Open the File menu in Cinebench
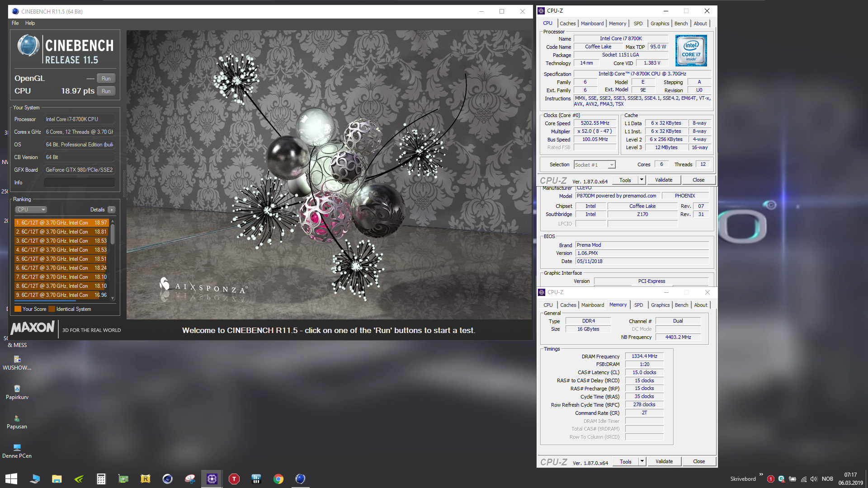 click(x=15, y=23)
